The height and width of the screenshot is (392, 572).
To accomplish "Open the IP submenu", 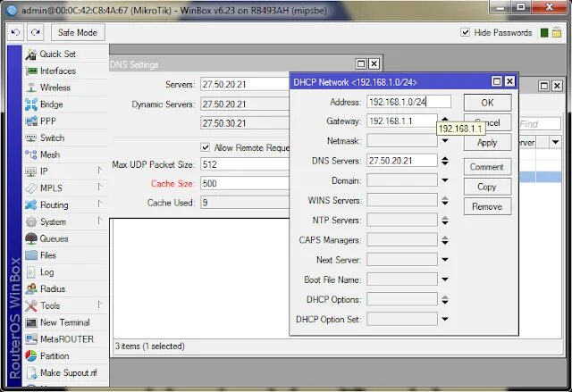I will [99, 171].
